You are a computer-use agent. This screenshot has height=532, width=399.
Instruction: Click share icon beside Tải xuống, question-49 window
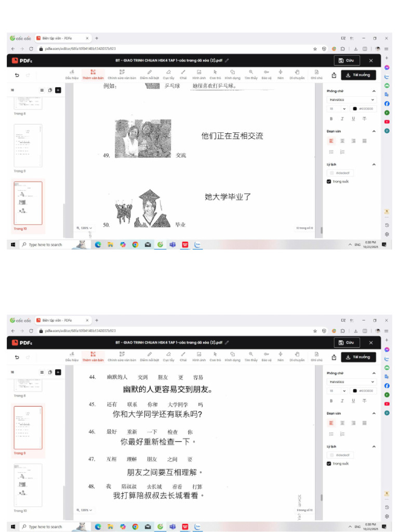334,75
